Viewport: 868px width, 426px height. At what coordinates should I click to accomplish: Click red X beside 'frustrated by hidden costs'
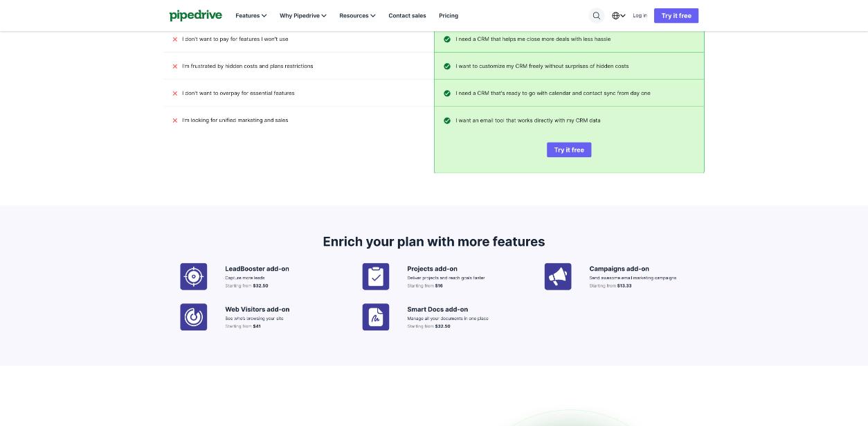click(175, 66)
